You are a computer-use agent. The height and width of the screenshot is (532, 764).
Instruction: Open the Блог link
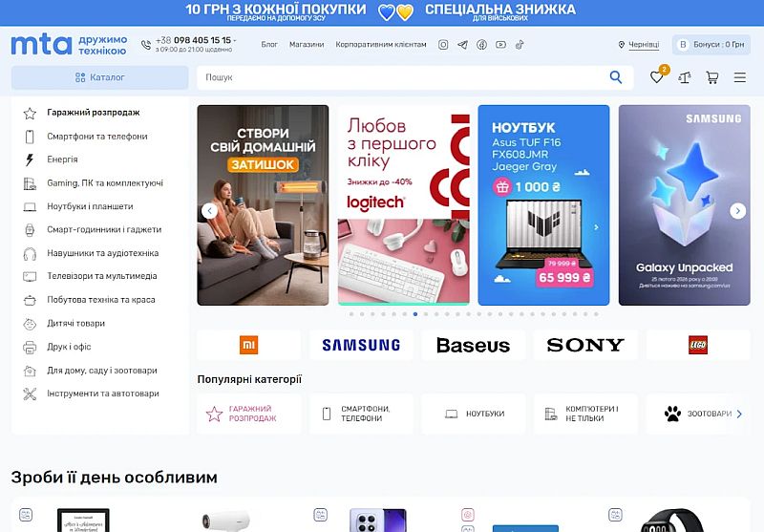(269, 44)
